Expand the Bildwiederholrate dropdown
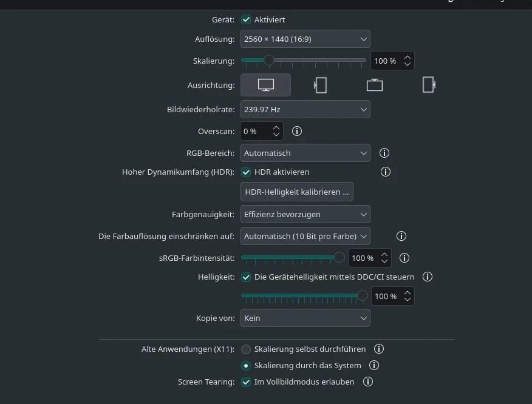Image resolution: width=532 pixels, height=404 pixels. point(305,110)
